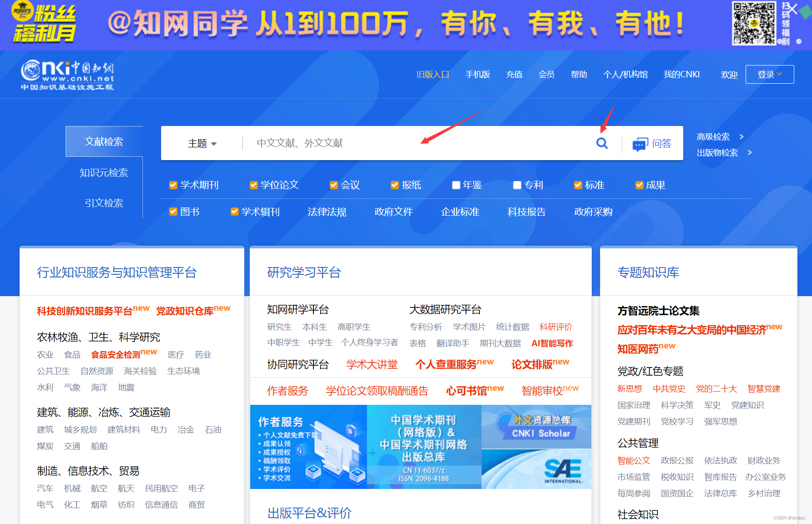Open 学位论文领取稿酬通告 link
The height and width of the screenshot is (524, 812).
click(x=377, y=391)
